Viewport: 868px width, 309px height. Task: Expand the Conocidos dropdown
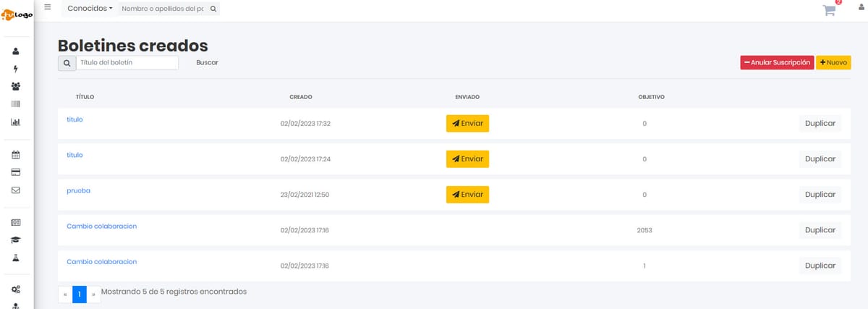point(90,9)
